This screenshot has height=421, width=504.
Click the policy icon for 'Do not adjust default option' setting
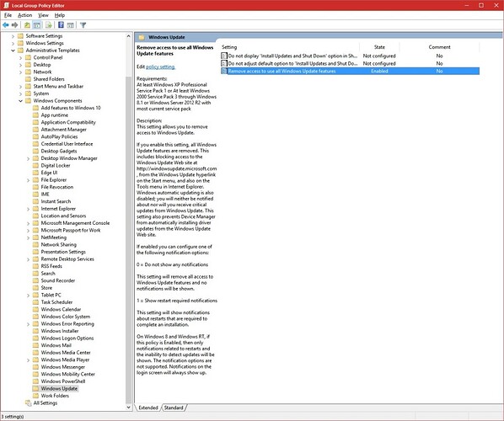click(x=224, y=64)
